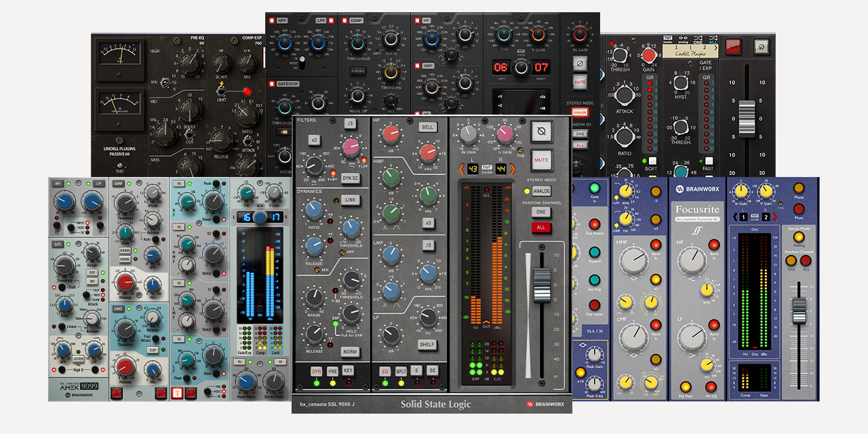Click the LISTEN key on the AMEK 9099 gate

click(78, 358)
